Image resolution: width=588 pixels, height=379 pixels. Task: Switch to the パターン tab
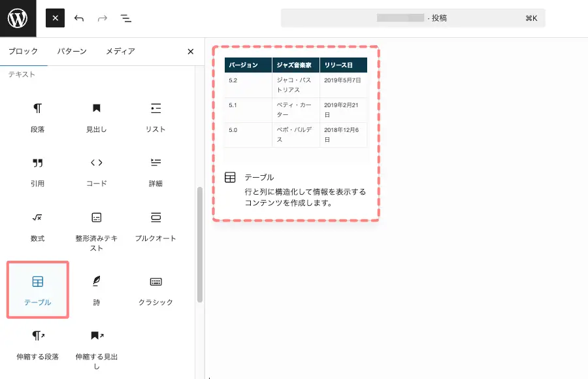[72, 51]
